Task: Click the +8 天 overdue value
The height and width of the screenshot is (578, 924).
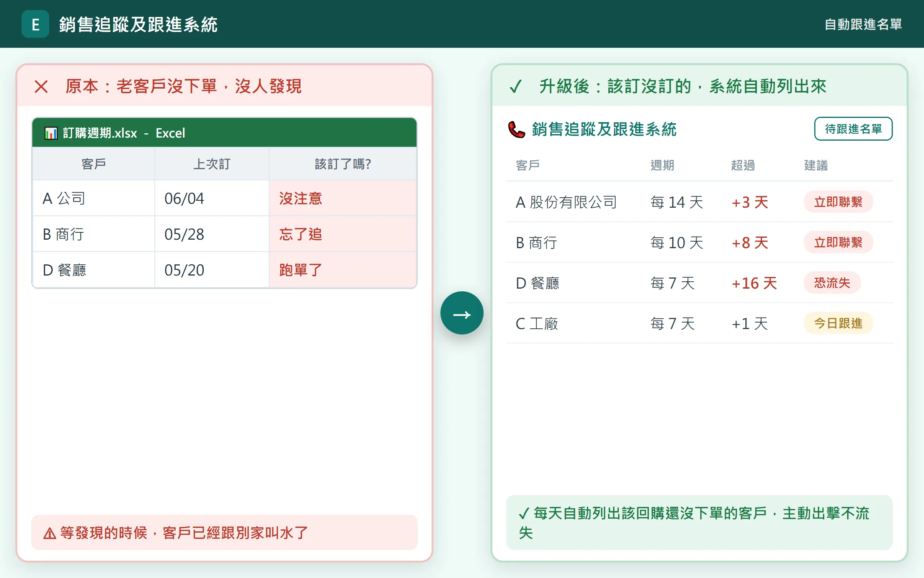Action: coord(750,242)
